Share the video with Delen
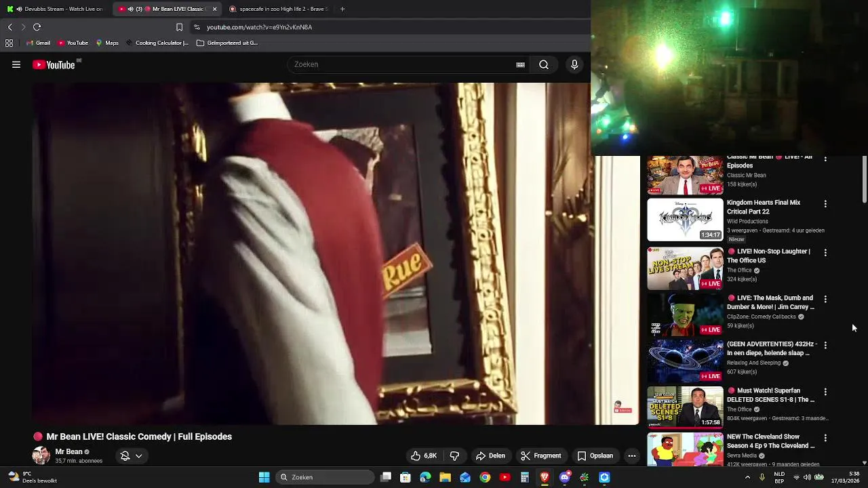This screenshot has height=488, width=868. 490,455
